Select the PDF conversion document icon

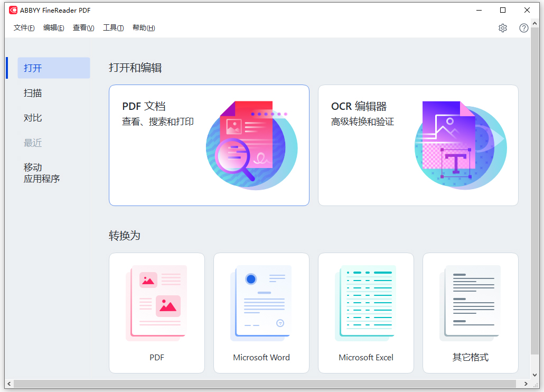point(156,303)
